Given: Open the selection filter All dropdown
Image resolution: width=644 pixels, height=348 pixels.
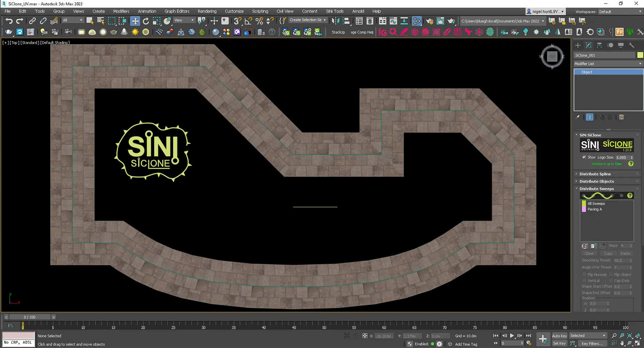Looking at the screenshot, I should coord(73,20).
